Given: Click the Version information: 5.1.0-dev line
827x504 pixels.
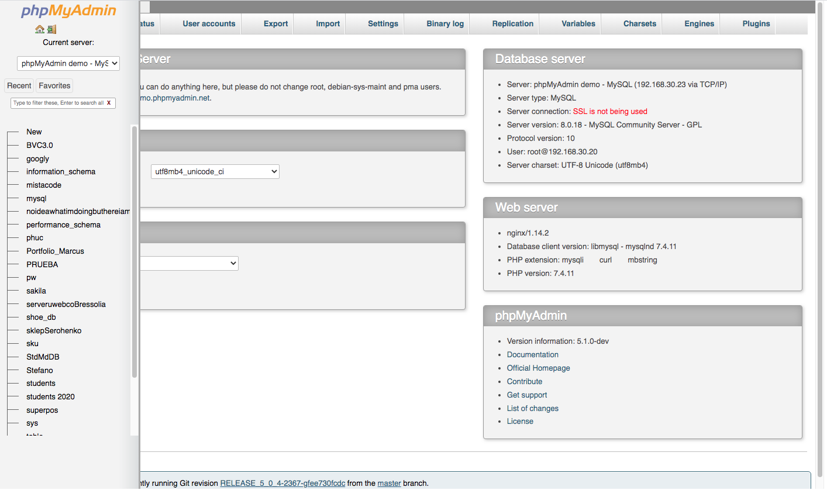Looking at the screenshot, I should pyautogui.click(x=558, y=341).
